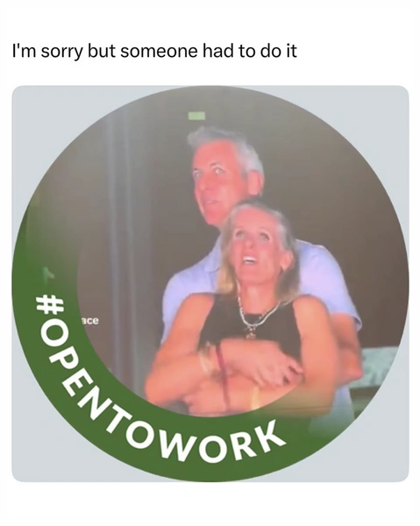Click the partial "ace" text in photo
This screenshot has width=420, height=526.
[90, 321]
